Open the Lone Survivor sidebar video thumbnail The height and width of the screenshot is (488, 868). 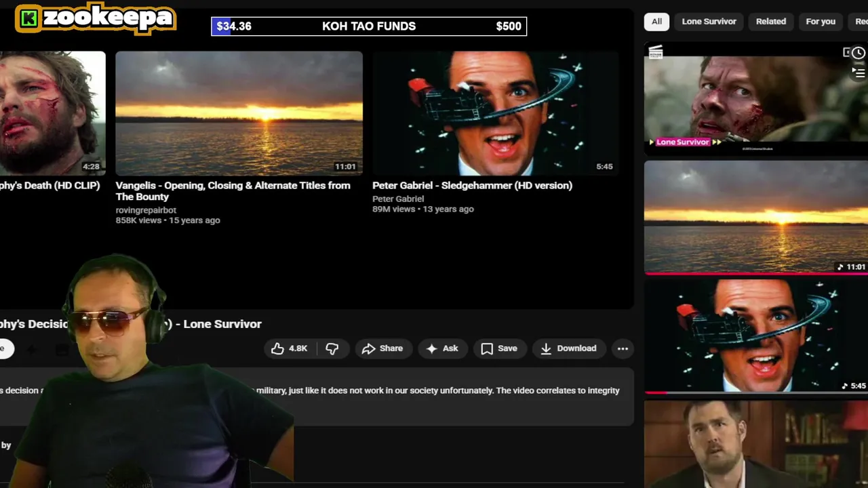tap(755, 99)
